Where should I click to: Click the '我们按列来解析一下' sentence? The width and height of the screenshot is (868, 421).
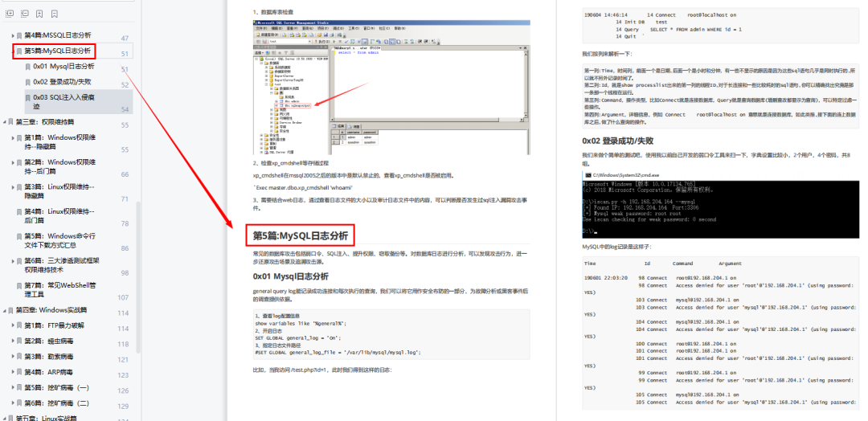tap(607, 54)
